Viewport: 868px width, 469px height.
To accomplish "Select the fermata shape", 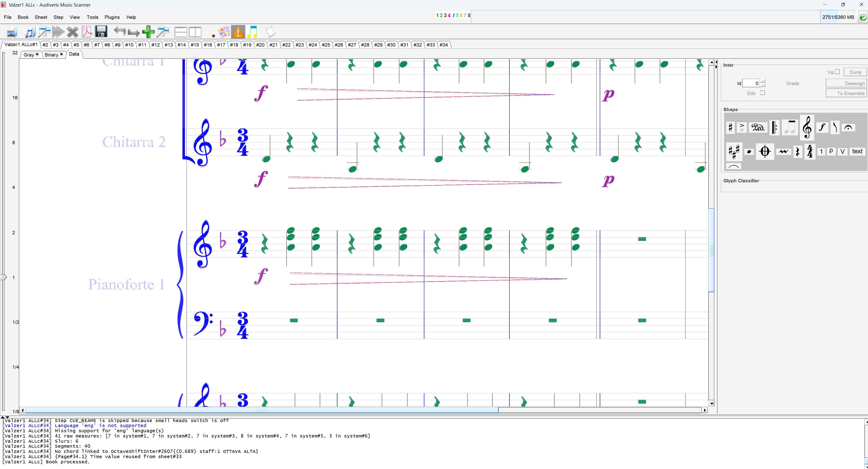I will (848, 128).
